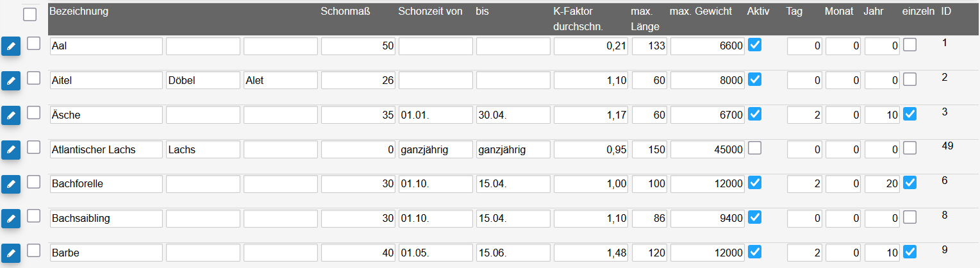The width and height of the screenshot is (980, 268).
Task: Select the row checkbox for Barbe
Action: click(x=33, y=251)
